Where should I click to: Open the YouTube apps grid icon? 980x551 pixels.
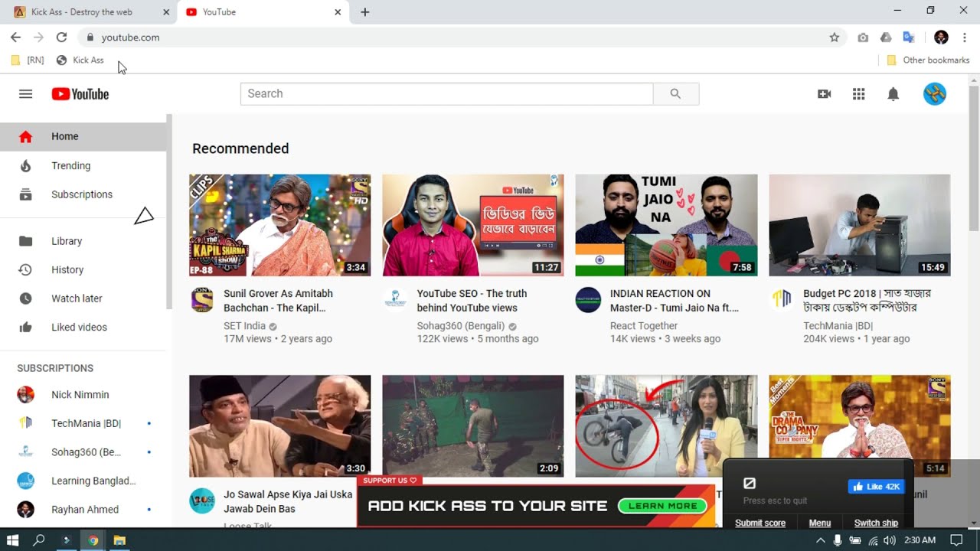859,94
